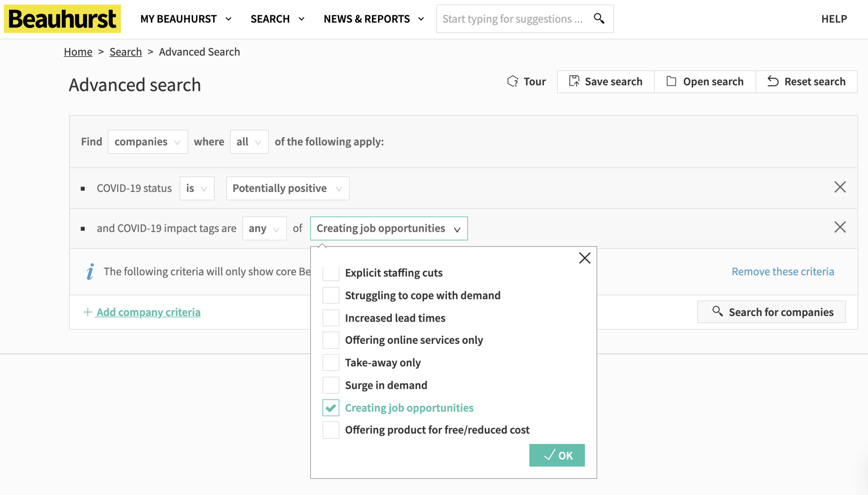Click the Open search button label

(713, 82)
